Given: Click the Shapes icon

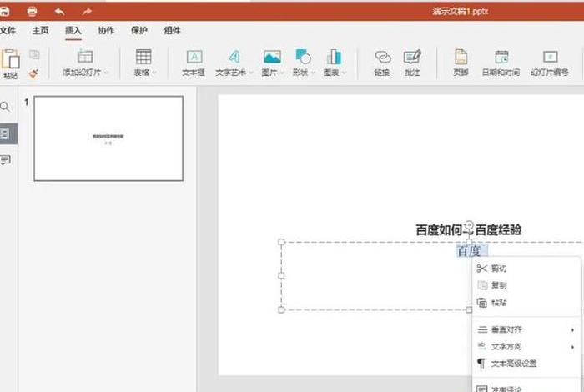Looking at the screenshot, I should point(303,57).
